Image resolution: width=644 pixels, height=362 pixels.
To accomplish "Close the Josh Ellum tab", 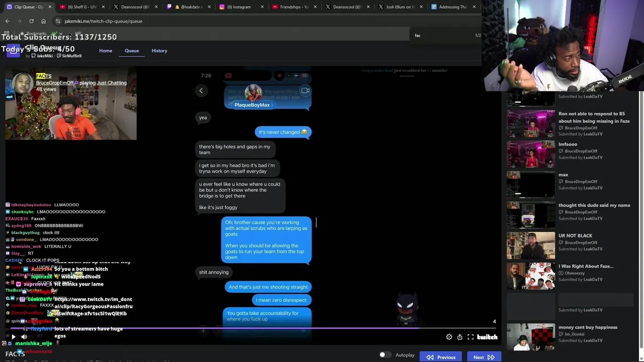I will [x=422, y=7].
